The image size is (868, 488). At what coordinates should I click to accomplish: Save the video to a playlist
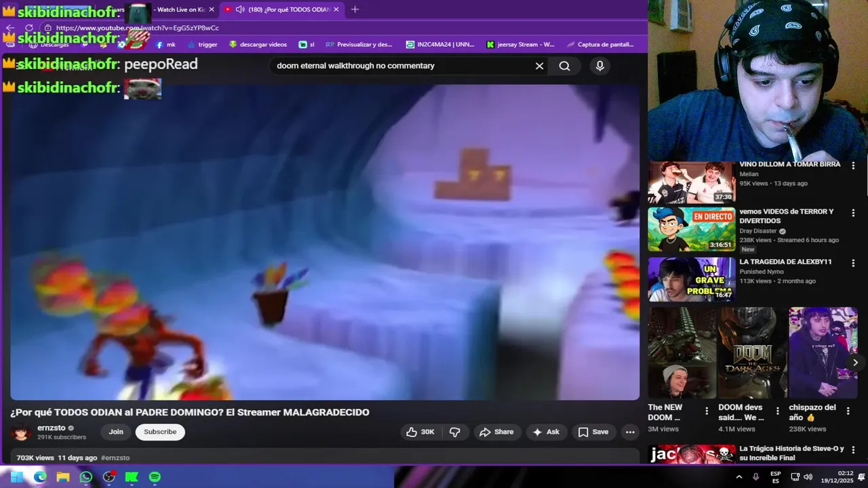click(593, 432)
